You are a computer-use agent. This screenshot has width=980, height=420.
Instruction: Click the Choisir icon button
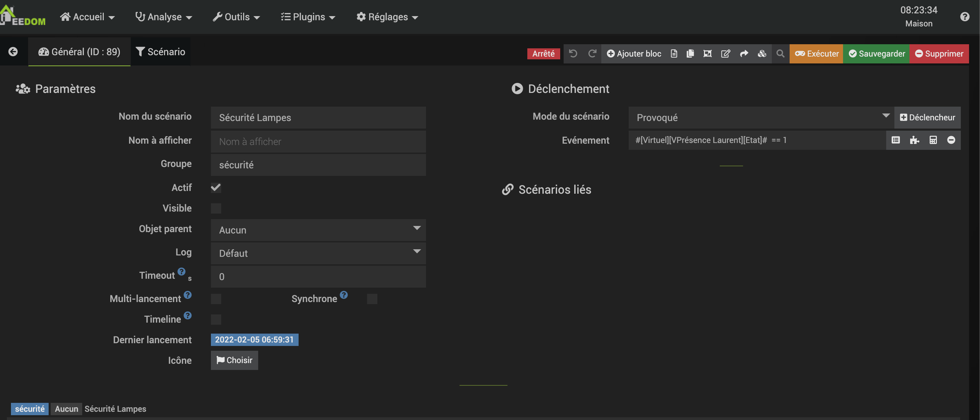pyautogui.click(x=234, y=360)
